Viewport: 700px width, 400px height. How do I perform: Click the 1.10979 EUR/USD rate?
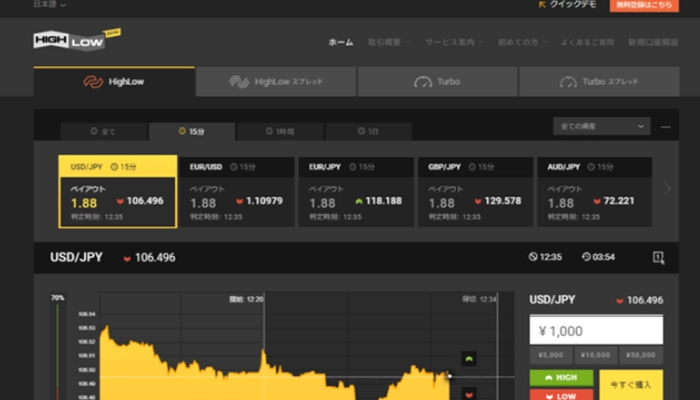[264, 201]
